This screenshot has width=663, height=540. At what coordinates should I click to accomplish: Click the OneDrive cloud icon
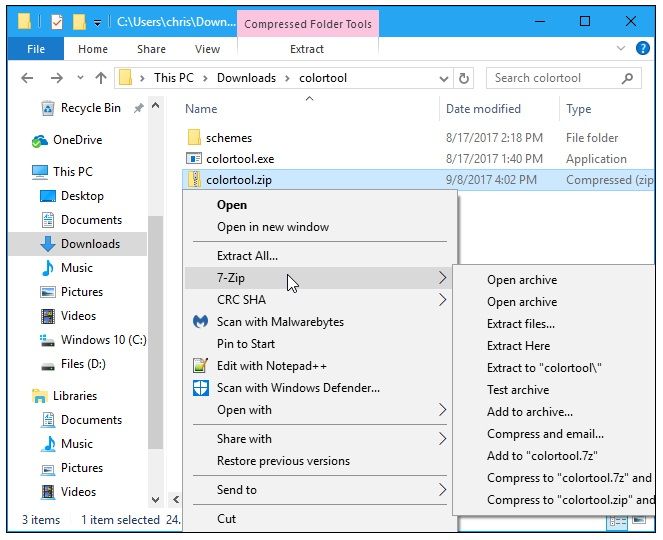pos(40,140)
